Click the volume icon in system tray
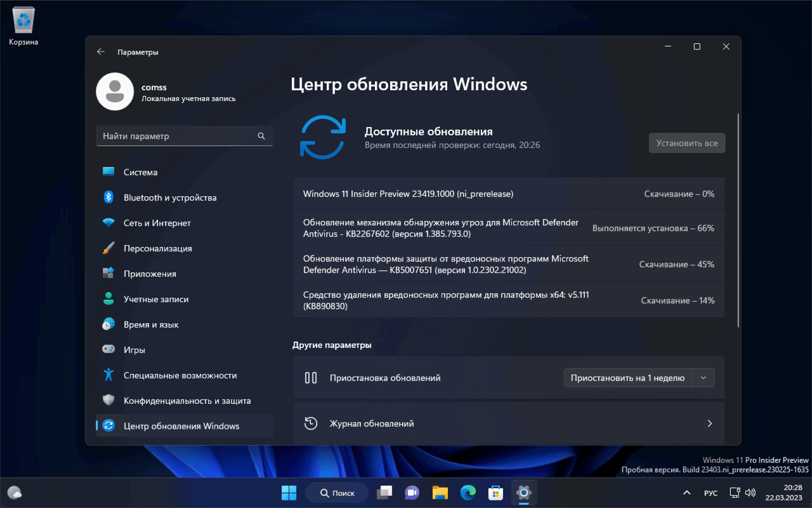The height and width of the screenshot is (508, 812). click(x=750, y=492)
